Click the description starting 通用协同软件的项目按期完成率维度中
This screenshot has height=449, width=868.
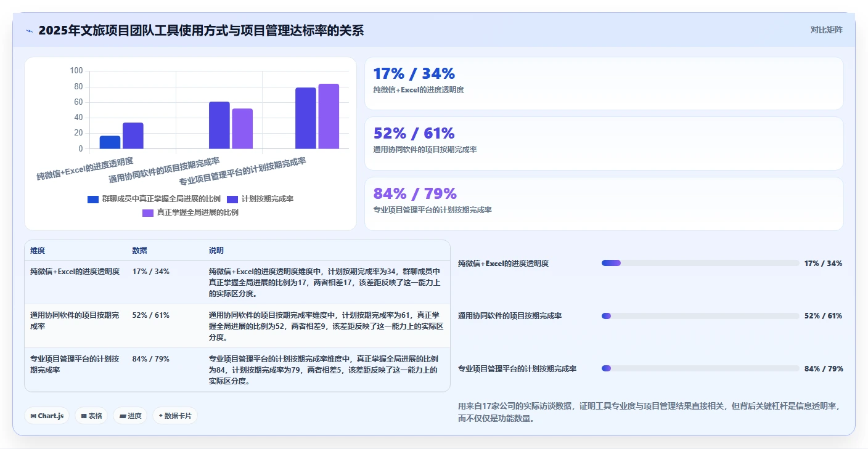coord(325,326)
